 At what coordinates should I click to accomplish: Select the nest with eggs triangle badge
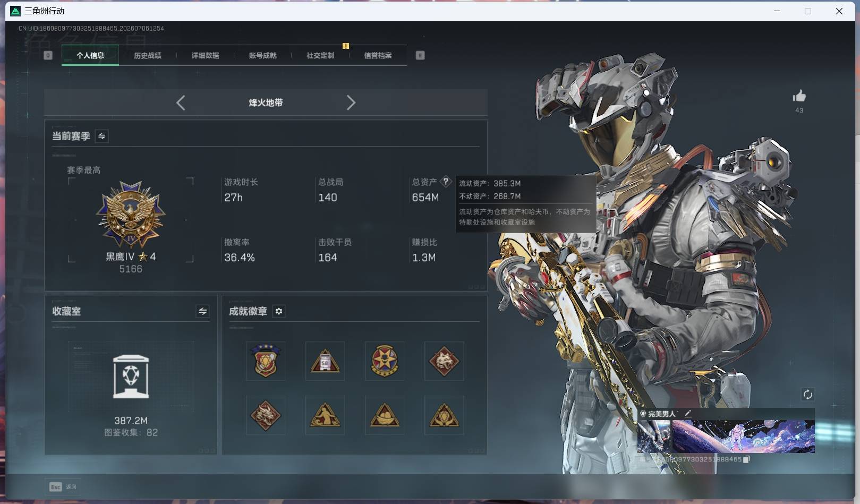click(385, 415)
